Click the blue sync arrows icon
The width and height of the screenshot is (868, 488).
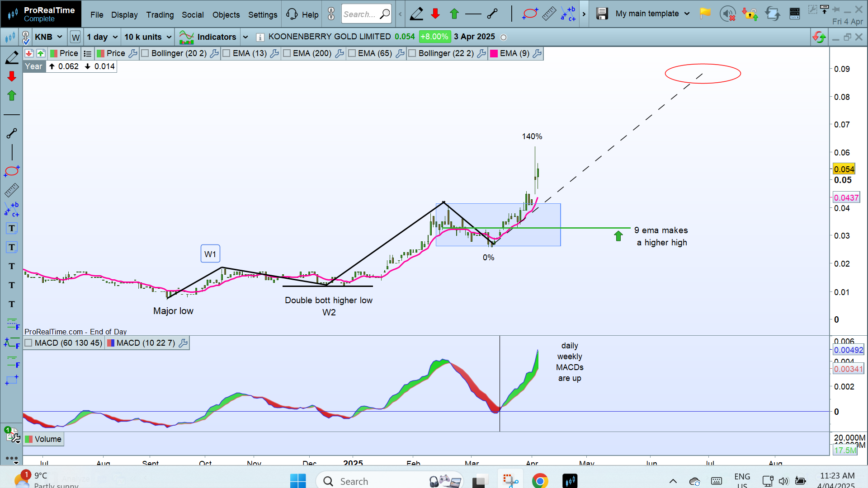(x=773, y=14)
